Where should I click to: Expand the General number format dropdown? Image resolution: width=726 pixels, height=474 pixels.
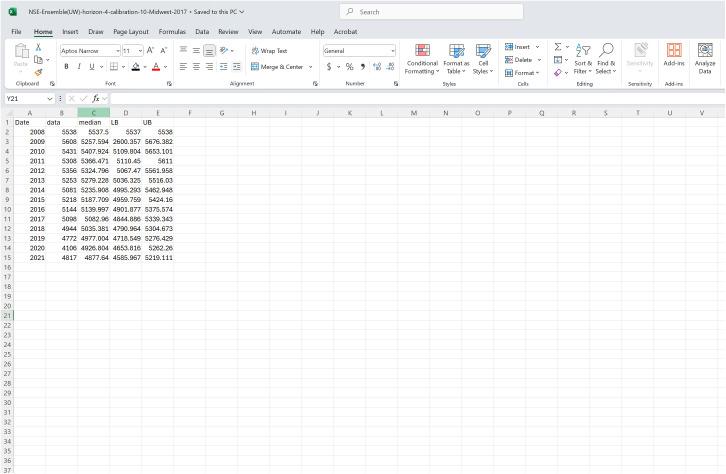pos(392,50)
